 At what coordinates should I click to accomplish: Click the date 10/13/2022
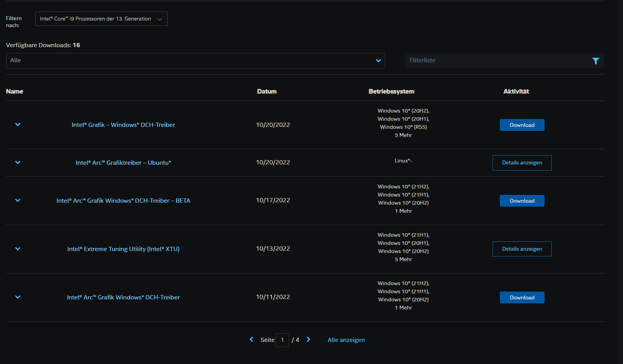(273, 249)
